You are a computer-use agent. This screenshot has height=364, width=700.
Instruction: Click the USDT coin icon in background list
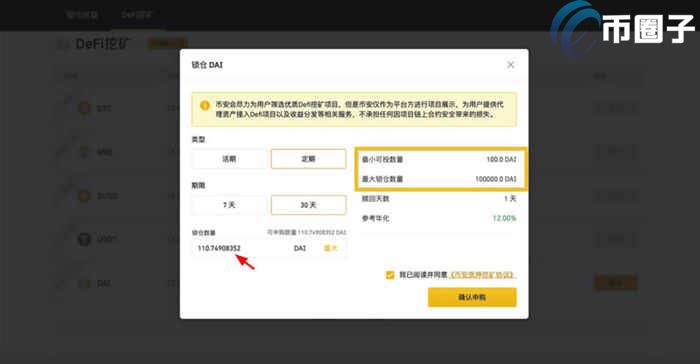click(x=84, y=239)
